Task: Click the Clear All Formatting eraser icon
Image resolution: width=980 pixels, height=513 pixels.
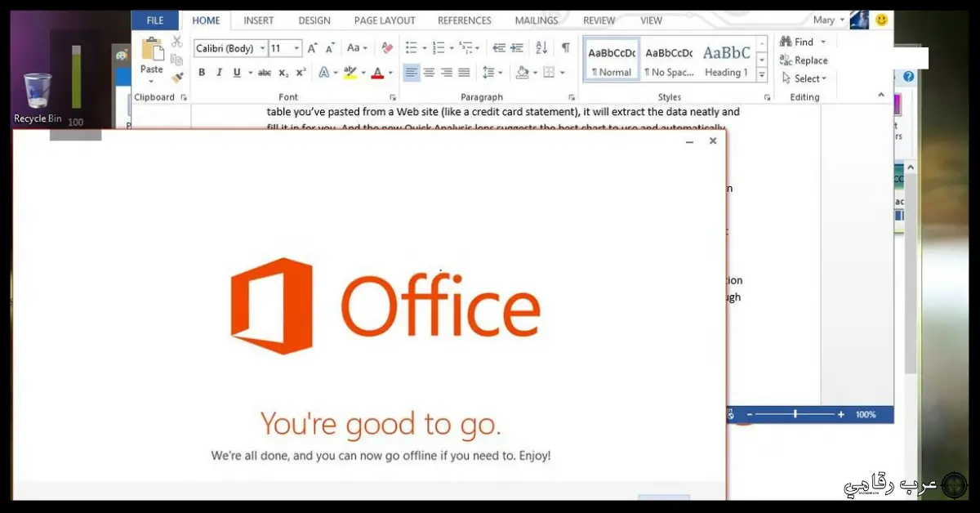Action: pos(387,48)
